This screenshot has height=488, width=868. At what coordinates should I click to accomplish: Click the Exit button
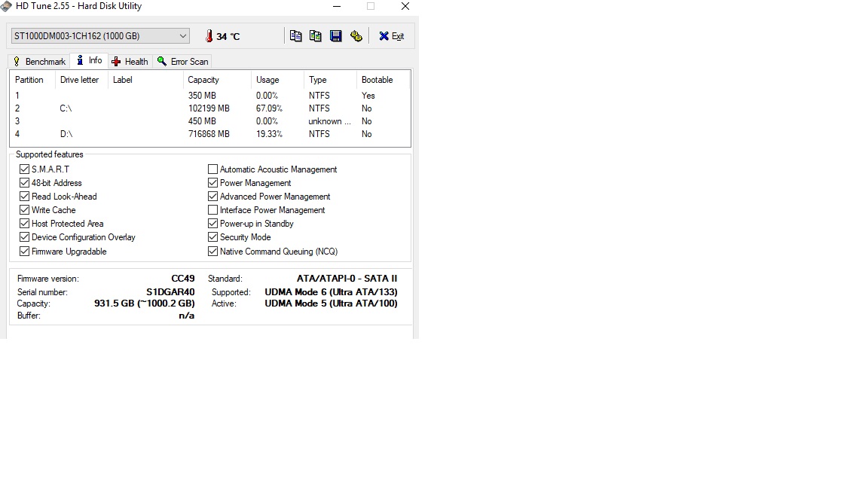[391, 36]
